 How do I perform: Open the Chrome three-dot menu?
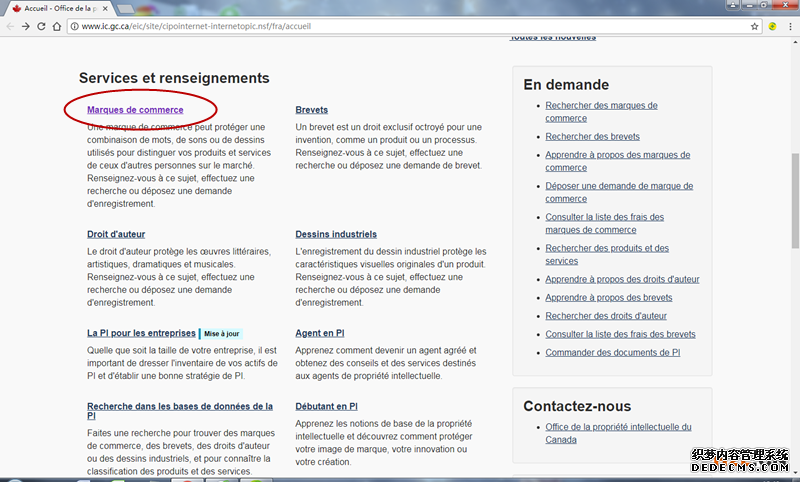coord(790,26)
